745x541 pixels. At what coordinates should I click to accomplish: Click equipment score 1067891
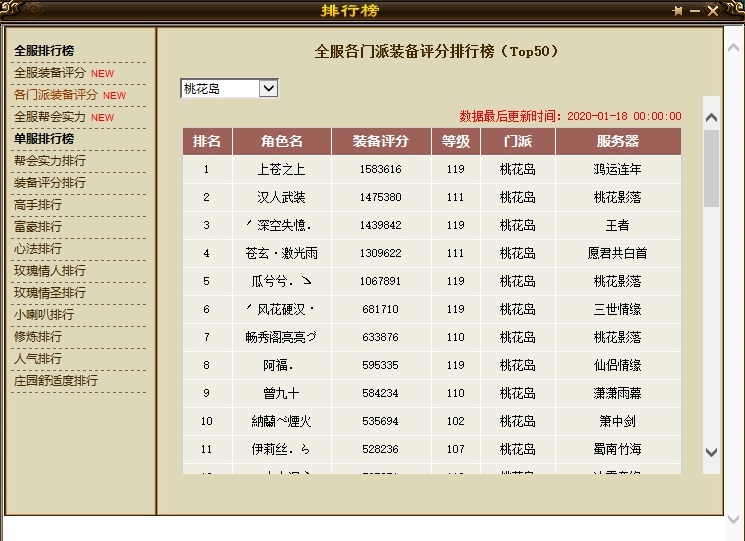pos(381,281)
